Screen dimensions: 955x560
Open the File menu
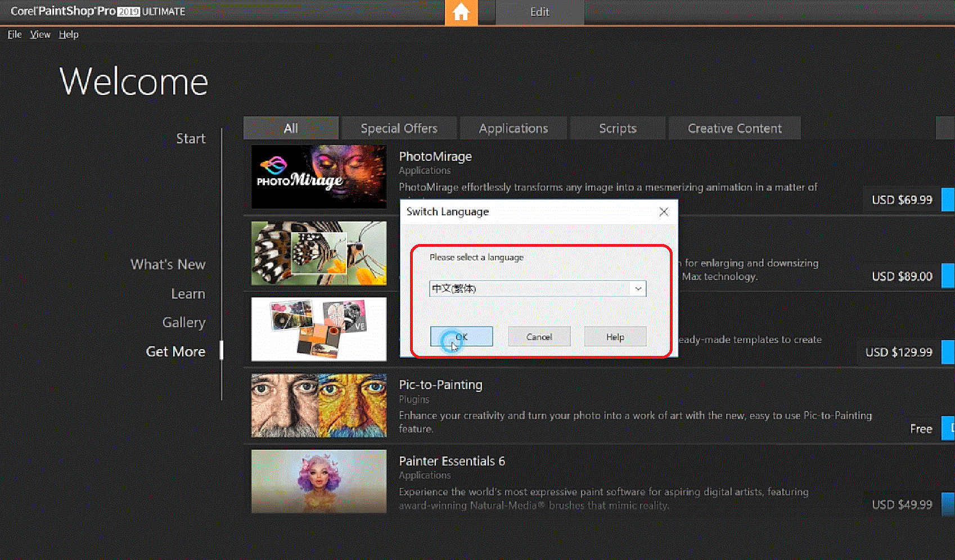[15, 34]
